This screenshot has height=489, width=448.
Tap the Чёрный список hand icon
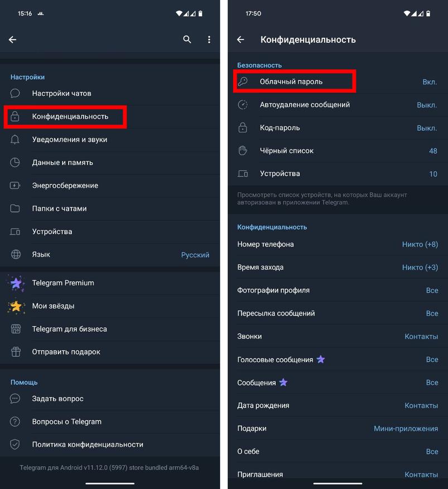pos(243,151)
